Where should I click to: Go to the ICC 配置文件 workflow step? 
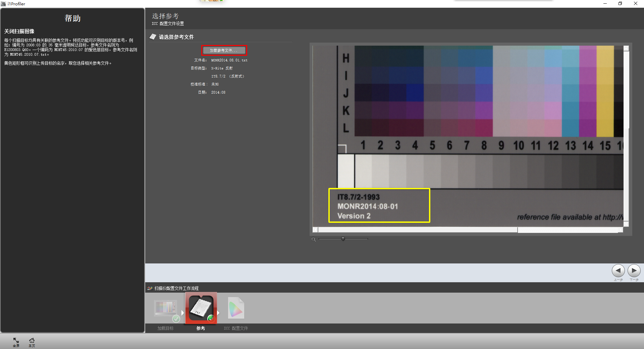pyautogui.click(x=236, y=308)
